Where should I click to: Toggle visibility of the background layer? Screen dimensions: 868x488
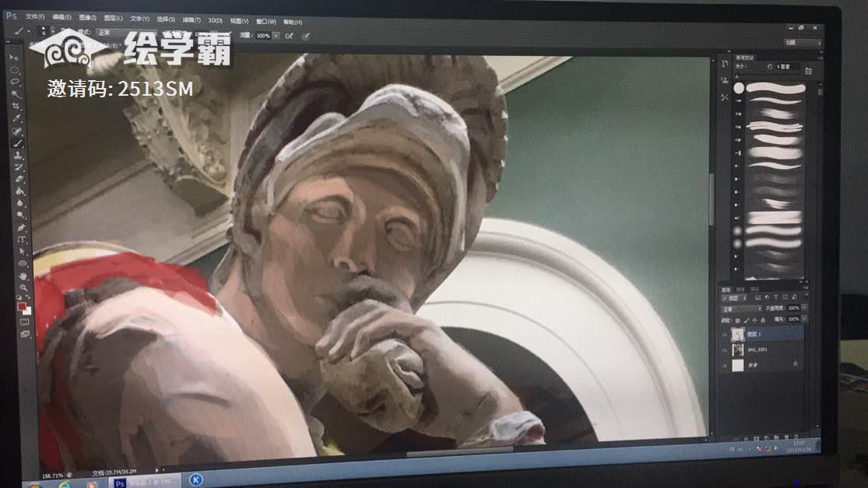click(725, 365)
